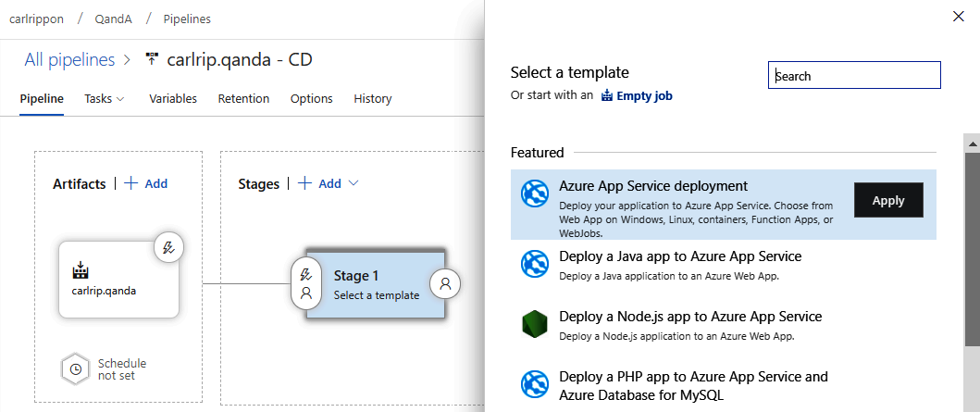Click the Java app Azure template icon

535,264
